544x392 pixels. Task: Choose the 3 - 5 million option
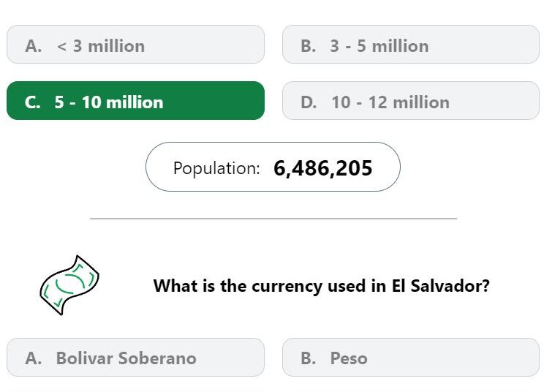411,45
